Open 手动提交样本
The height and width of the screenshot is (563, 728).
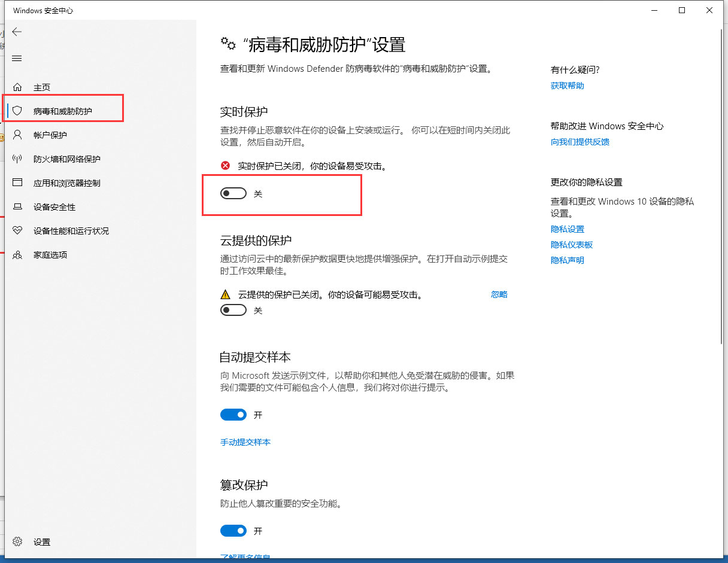tap(245, 442)
